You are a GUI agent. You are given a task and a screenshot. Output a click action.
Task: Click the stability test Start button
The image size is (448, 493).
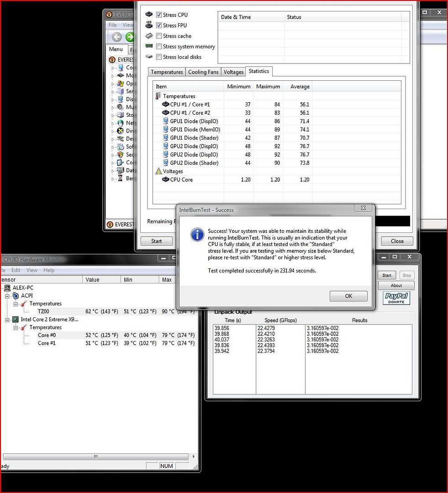pos(156,241)
